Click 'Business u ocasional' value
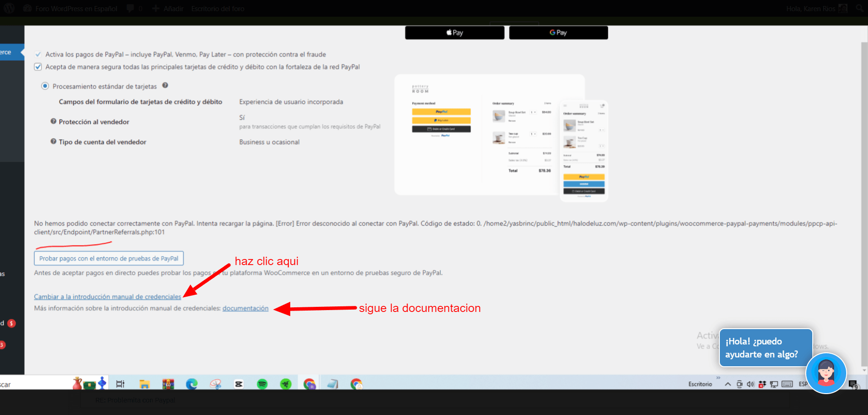868x415 pixels. [269, 142]
